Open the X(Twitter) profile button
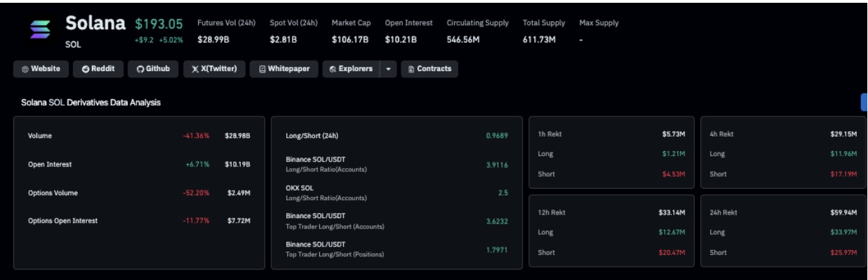This screenshot has height=280, width=868. [x=214, y=69]
